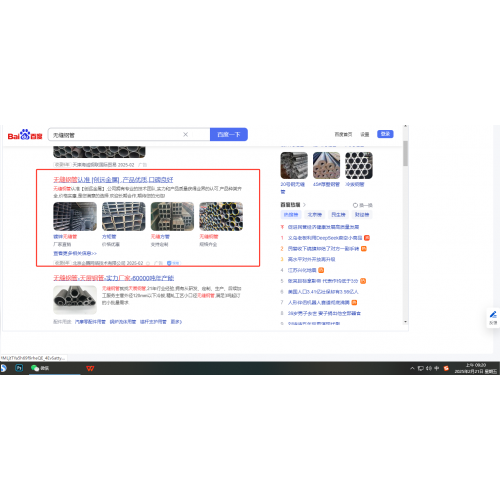Viewport: 500px width, 500px height.
Task: Open the red WPS icon in the taskbar
Action: tap(90, 368)
